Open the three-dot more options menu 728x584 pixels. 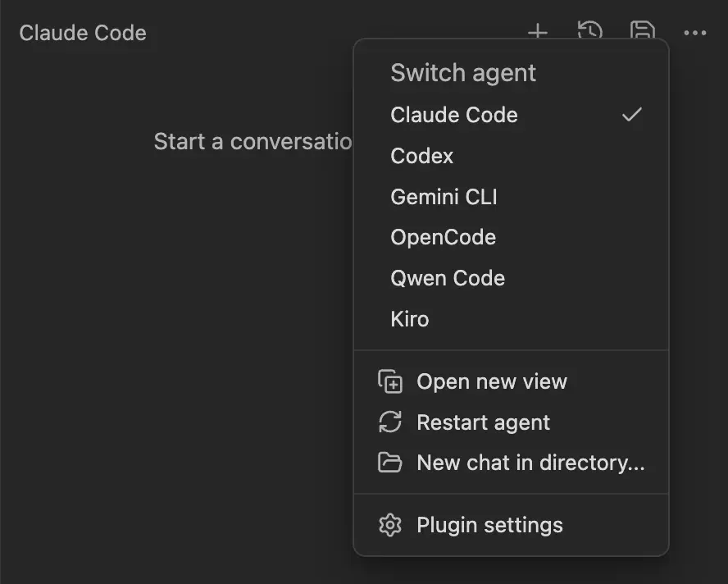pos(695,33)
